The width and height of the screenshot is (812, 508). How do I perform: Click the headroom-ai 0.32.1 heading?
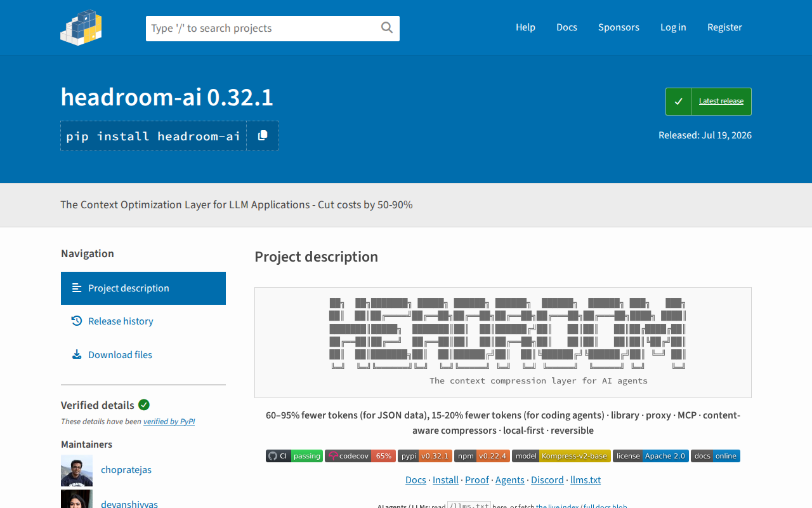[x=167, y=97]
